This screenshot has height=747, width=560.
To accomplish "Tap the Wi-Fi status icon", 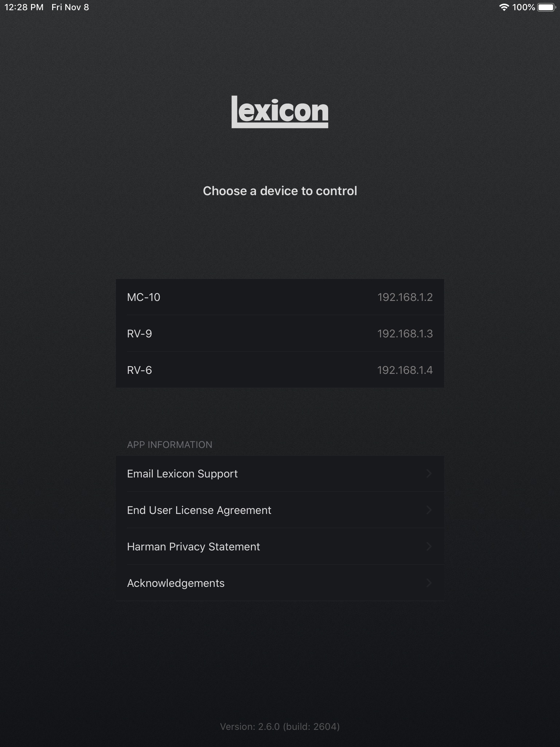I will tap(504, 7).
